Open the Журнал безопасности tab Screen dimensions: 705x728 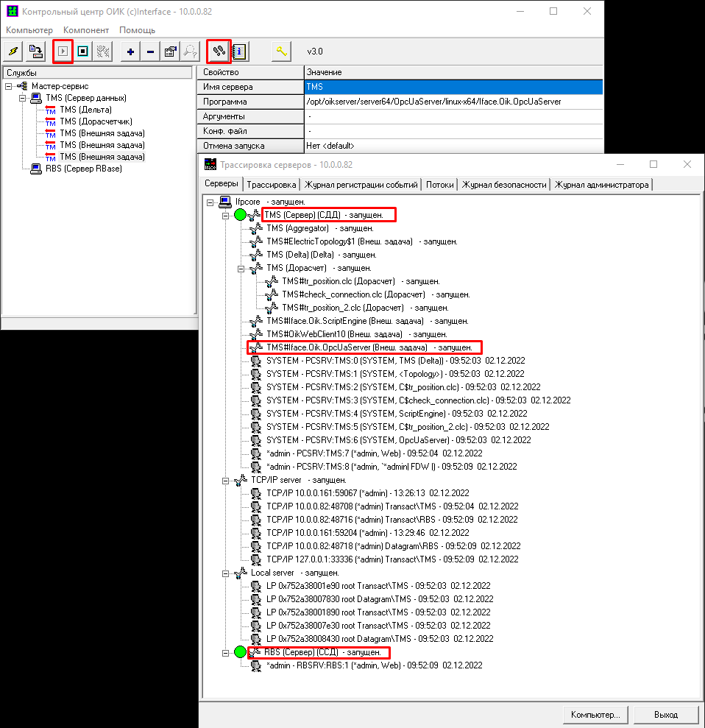[503, 185]
